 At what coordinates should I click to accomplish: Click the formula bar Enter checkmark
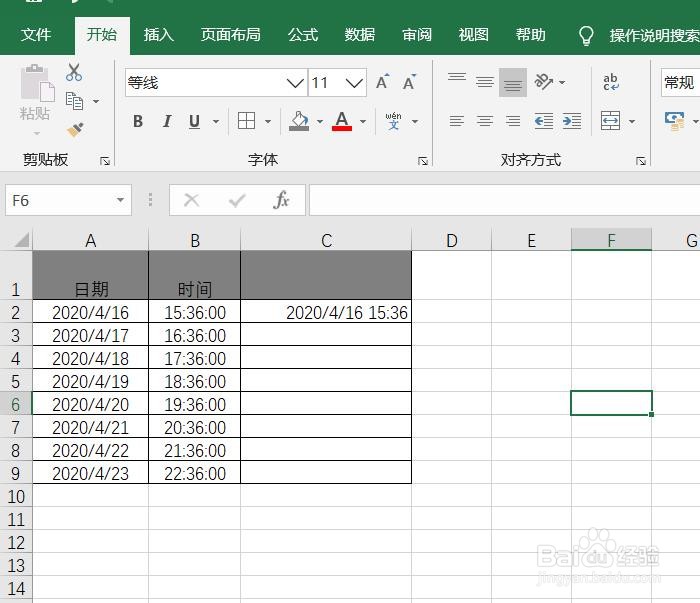coord(237,200)
